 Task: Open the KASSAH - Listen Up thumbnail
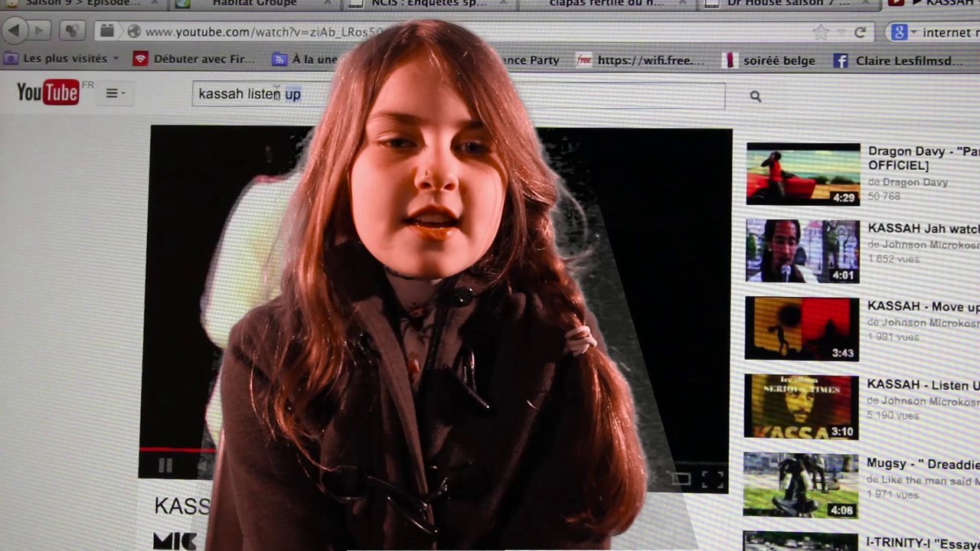801,407
